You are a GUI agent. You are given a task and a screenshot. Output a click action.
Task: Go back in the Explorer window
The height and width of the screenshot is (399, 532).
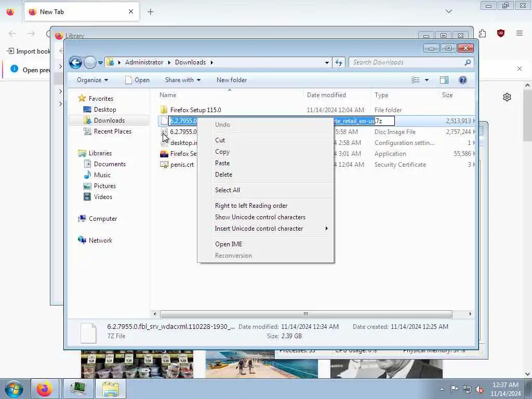tap(75, 62)
